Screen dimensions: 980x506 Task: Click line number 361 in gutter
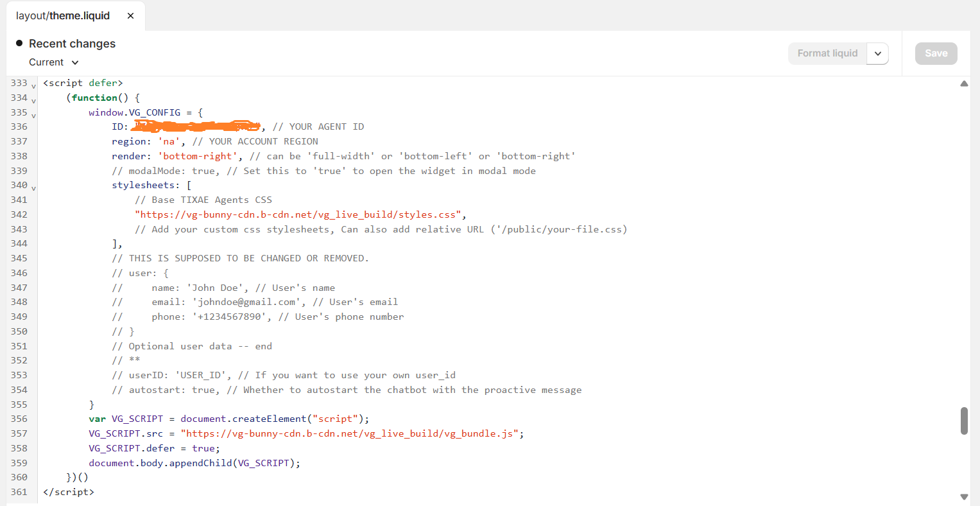click(x=19, y=492)
